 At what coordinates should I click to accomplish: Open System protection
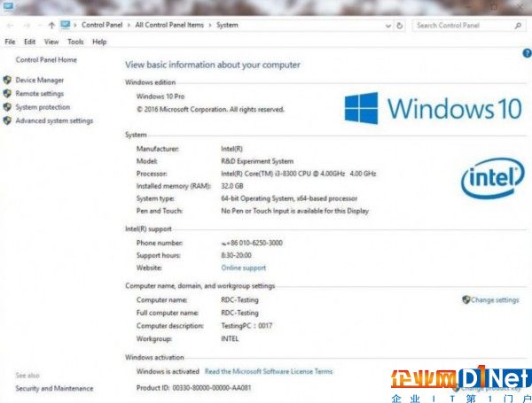43,107
